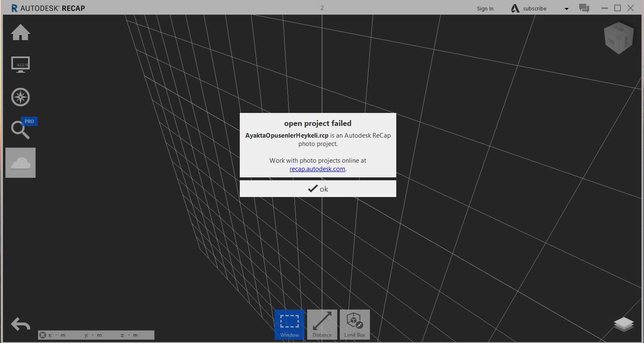The width and height of the screenshot is (644, 343).
Task: Open the Limit Box tool
Action: [355, 324]
